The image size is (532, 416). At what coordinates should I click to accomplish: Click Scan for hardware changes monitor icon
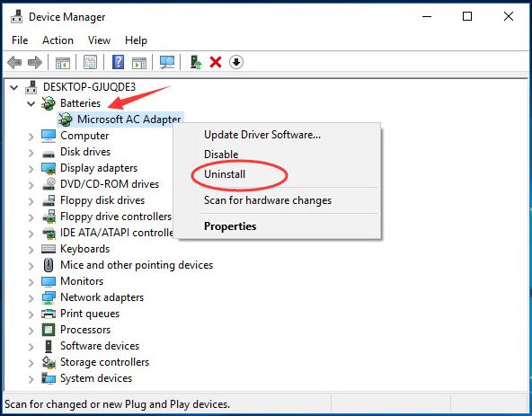point(167,62)
